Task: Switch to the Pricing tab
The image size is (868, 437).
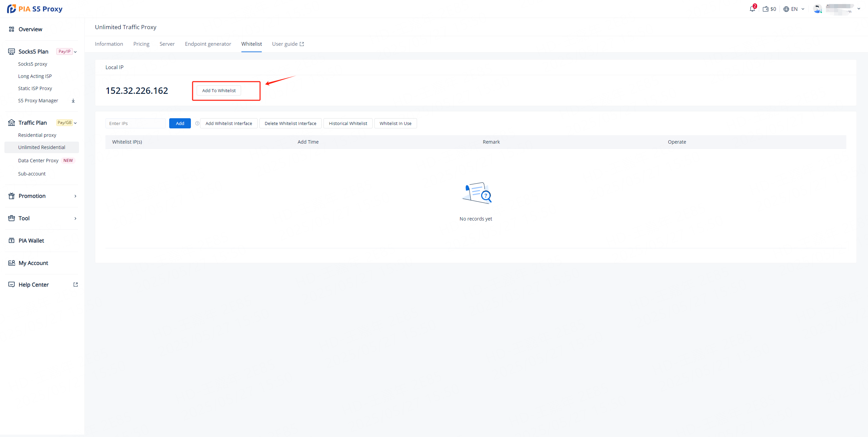Action: point(141,44)
